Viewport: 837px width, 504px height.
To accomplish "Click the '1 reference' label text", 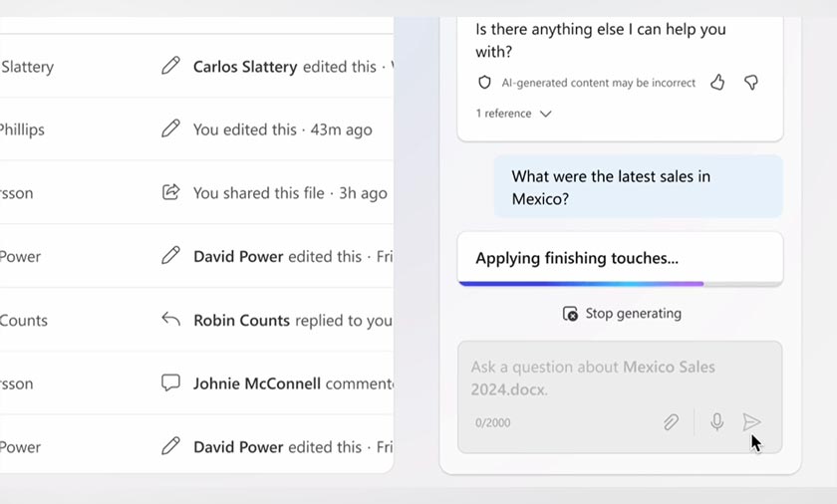I will coord(503,114).
